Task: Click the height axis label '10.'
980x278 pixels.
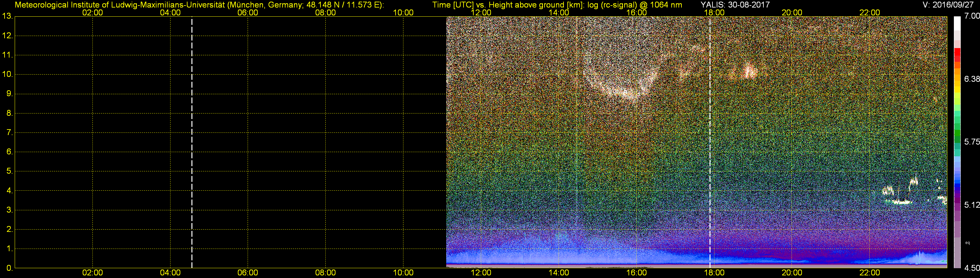Action: coord(7,74)
